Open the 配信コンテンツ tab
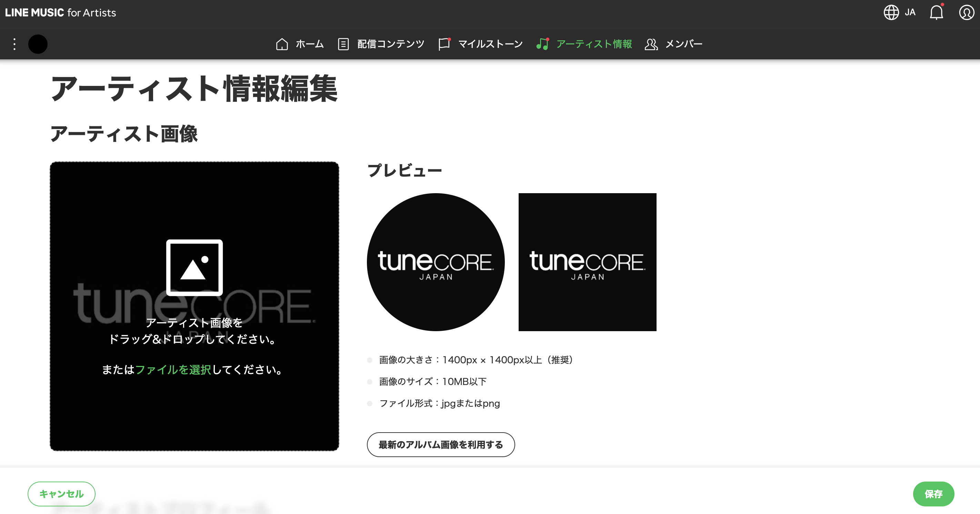This screenshot has width=980, height=514. point(391,44)
